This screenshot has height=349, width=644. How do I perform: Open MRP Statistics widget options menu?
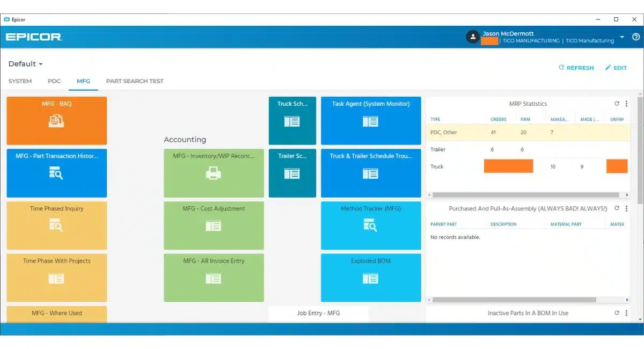[626, 104]
